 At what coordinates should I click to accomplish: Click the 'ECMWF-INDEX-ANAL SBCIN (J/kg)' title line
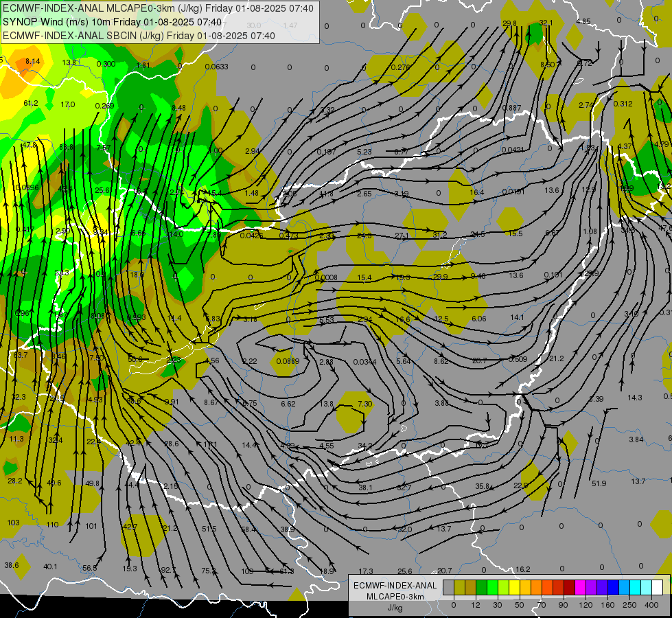139,36
